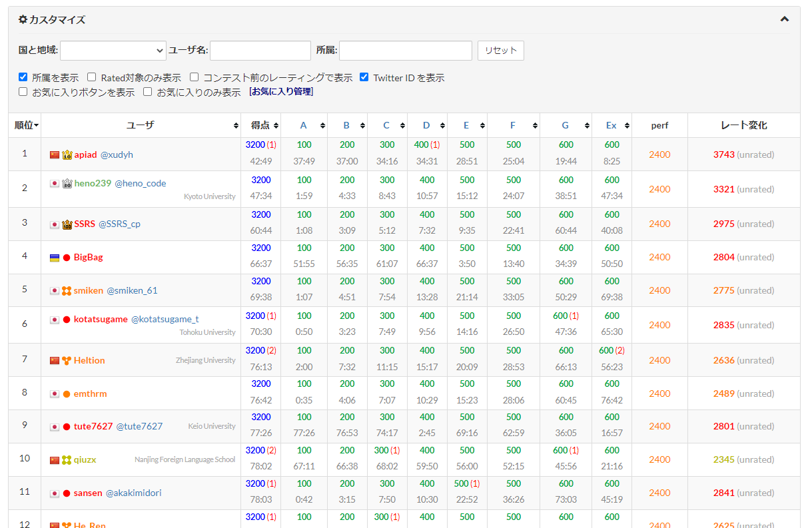Click the crown icon next to SSRS
Screen dimensions: 812x528
coord(67,224)
